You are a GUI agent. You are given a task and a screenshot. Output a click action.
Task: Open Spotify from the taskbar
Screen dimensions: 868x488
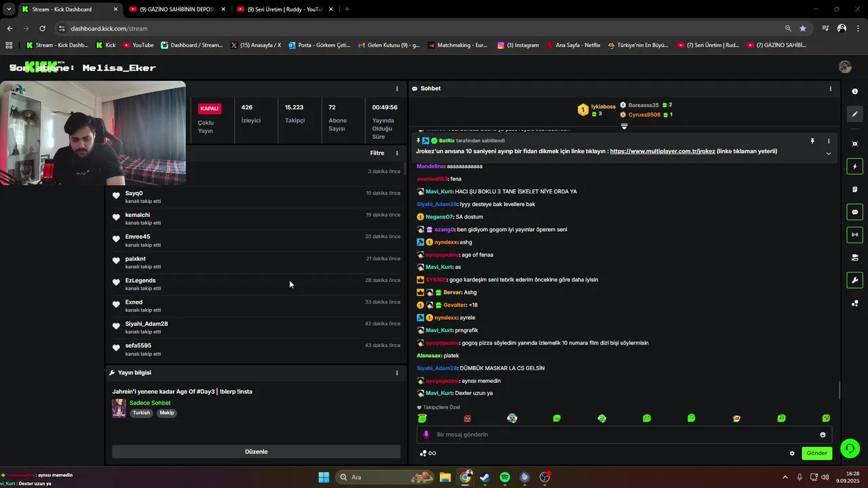[505, 477]
